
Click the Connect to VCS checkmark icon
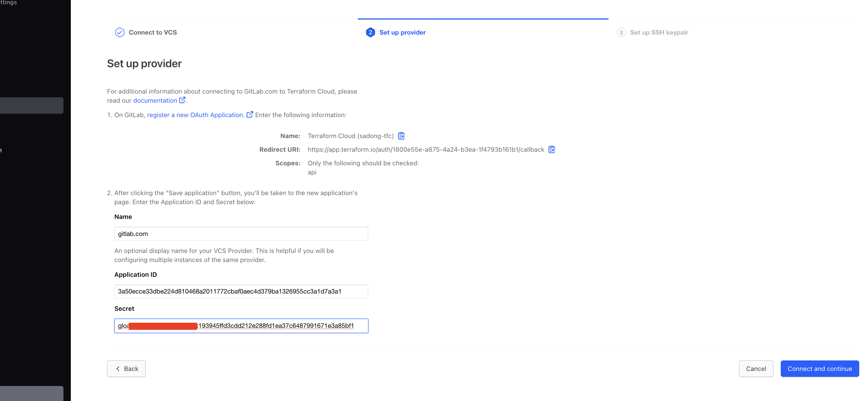(120, 32)
